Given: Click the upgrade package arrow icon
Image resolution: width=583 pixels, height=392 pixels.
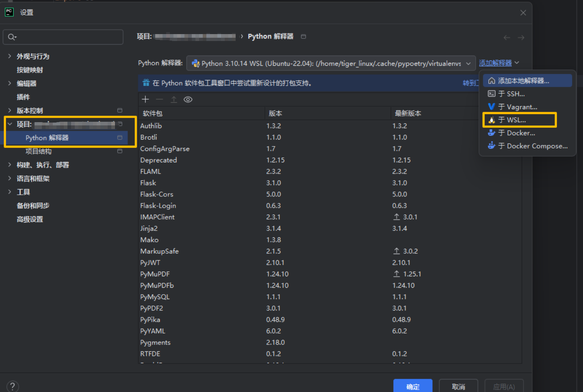Looking at the screenshot, I should coord(173,99).
